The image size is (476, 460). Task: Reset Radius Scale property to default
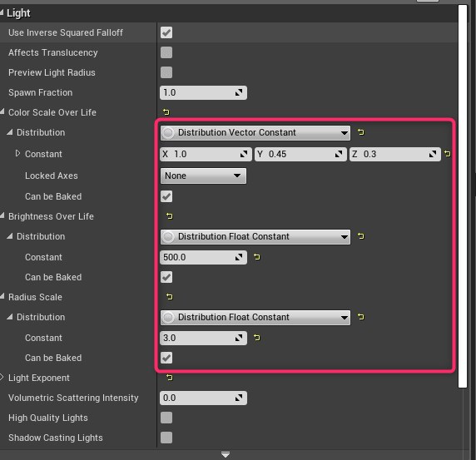170,297
